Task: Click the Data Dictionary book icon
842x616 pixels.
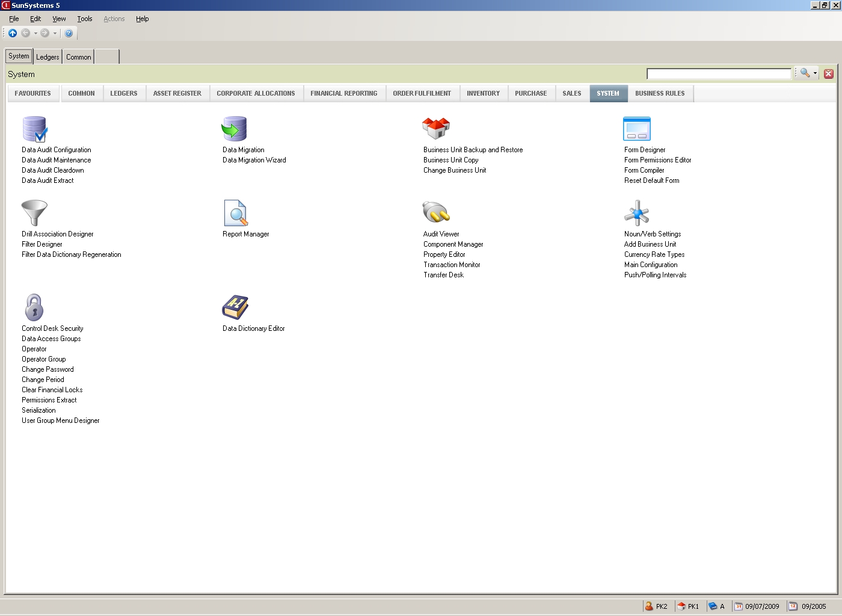Action: (x=235, y=307)
